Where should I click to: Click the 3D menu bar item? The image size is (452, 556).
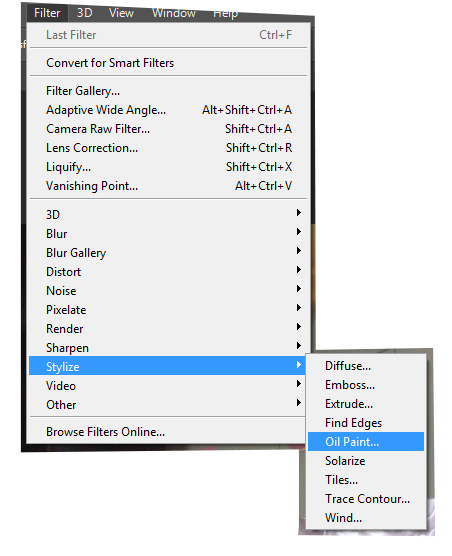click(85, 13)
